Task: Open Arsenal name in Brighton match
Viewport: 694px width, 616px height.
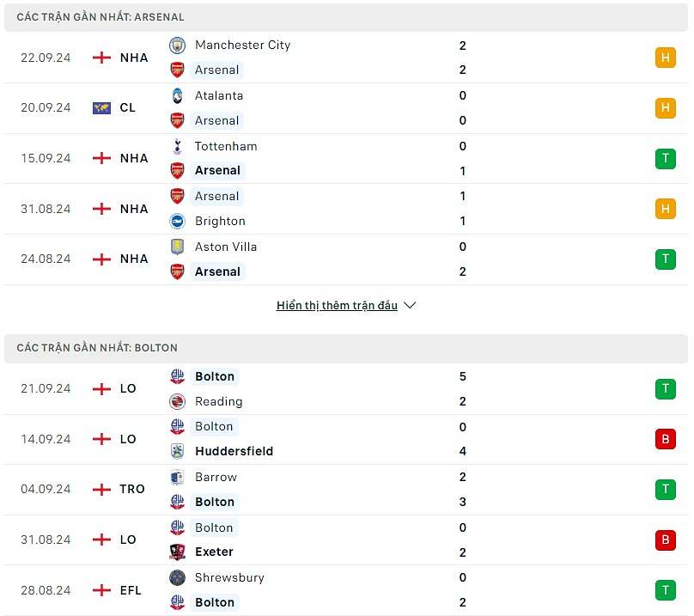Action: 216,196
